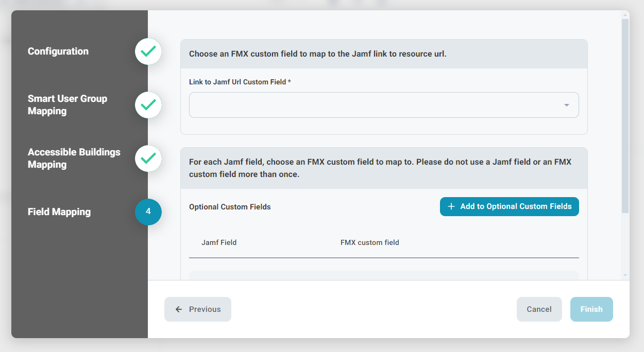Click the Accessible Buildings Mapping checkmark icon
The width and height of the screenshot is (644, 352).
click(x=148, y=159)
